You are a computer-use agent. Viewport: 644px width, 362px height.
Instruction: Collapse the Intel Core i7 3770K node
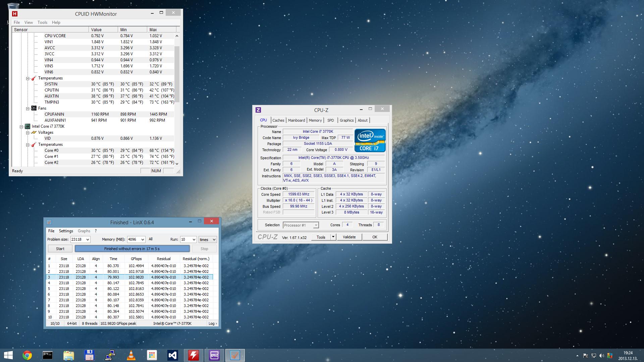21,127
